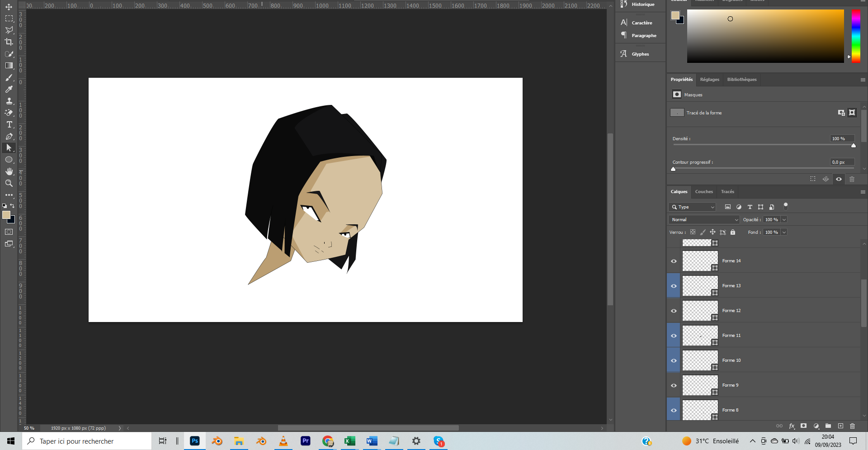The image size is (868, 450).
Task: Load selection from mask dotted-square icon
Action: pyautogui.click(x=813, y=179)
